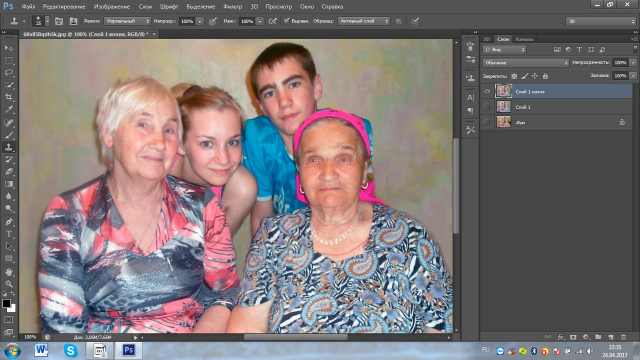Open the Редактирование menu
Screen dimensions: 640x360
tap(64, 7)
